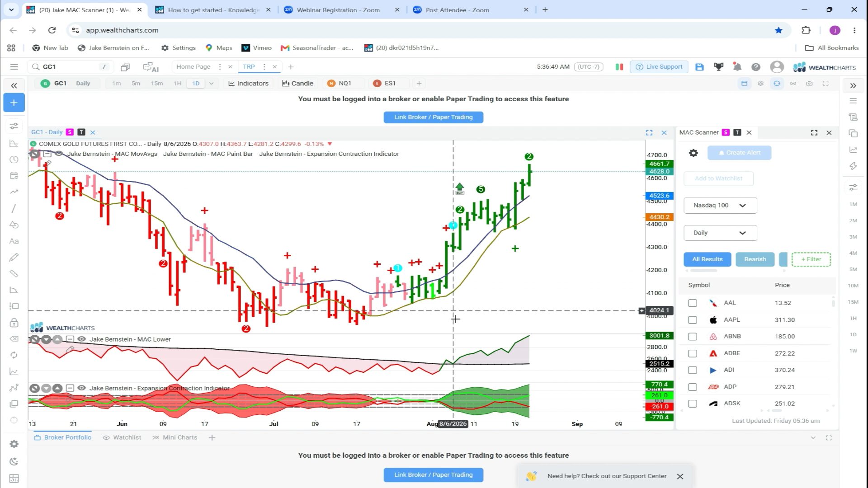Click the AI chat icon

click(151, 67)
